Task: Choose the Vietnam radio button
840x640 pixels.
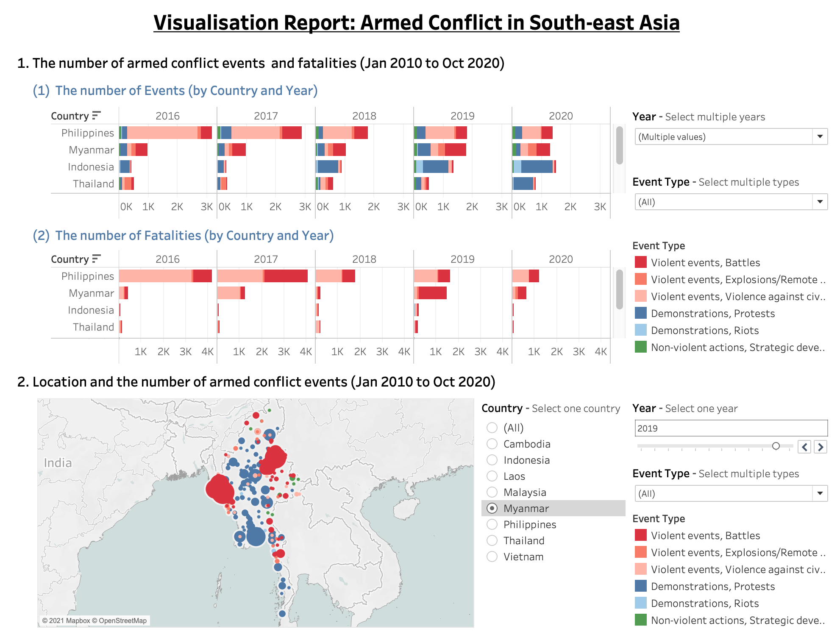Action: (x=492, y=557)
